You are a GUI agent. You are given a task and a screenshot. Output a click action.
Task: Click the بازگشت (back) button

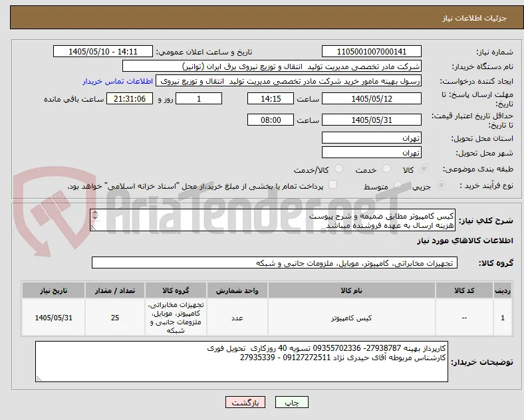pos(245,402)
